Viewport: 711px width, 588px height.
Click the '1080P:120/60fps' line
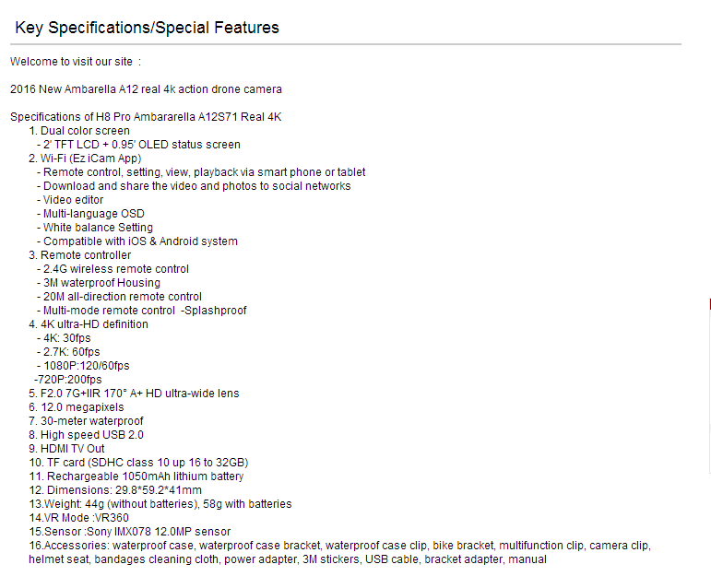(83, 366)
